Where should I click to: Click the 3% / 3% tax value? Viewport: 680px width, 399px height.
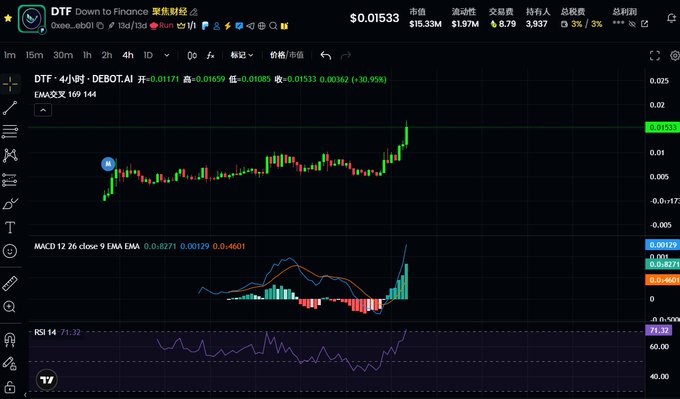587,24
